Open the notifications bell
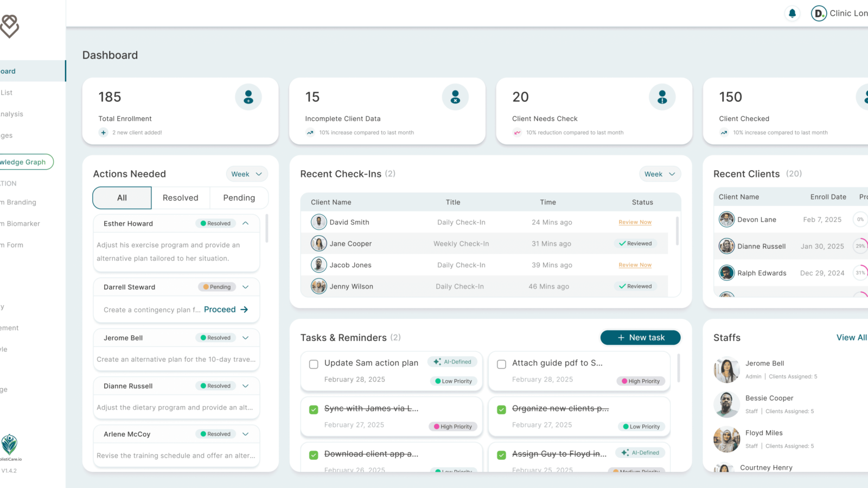The image size is (868, 488). click(x=792, y=14)
